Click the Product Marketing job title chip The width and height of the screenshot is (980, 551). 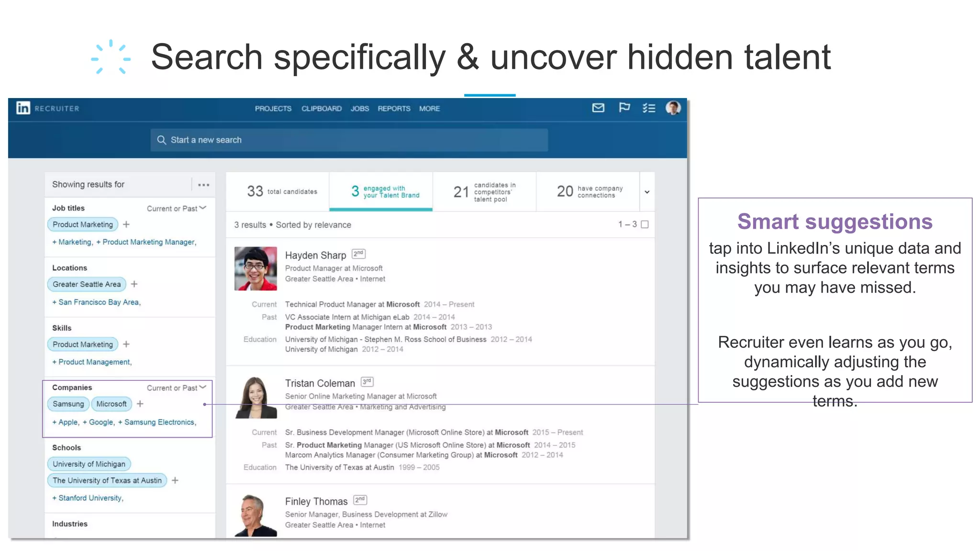pos(83,224)
